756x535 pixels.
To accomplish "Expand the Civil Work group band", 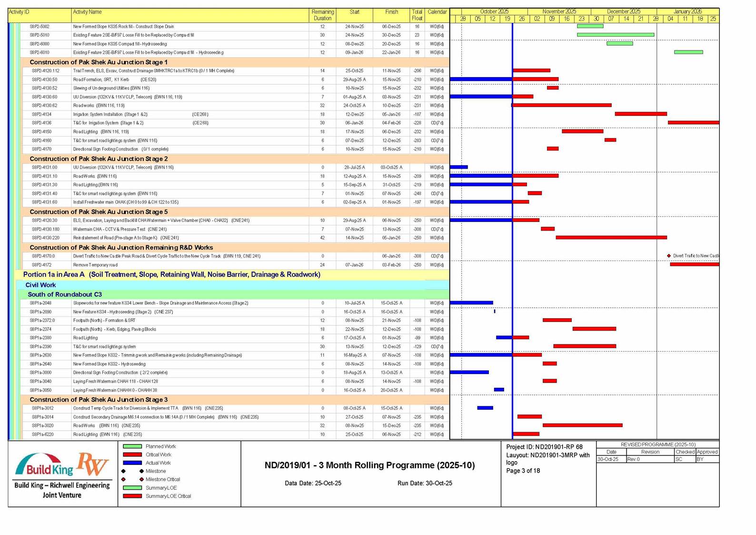I will [40, 285].
